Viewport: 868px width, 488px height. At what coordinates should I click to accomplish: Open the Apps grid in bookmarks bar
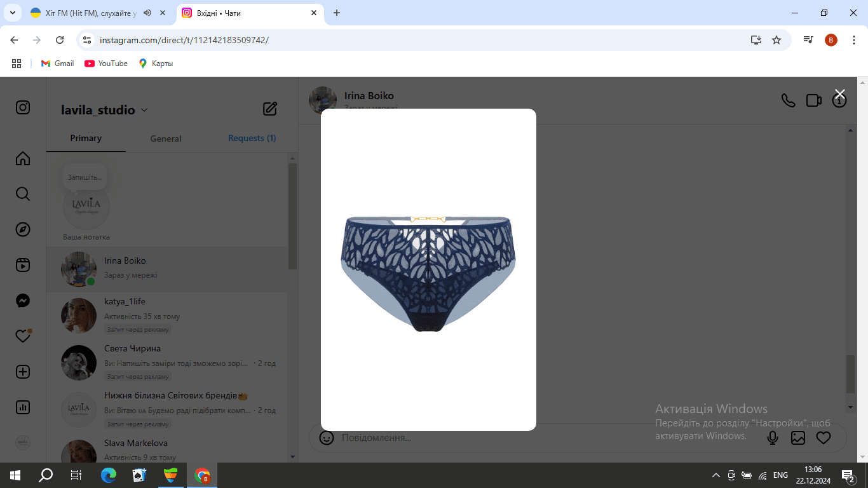pos(17,64)
